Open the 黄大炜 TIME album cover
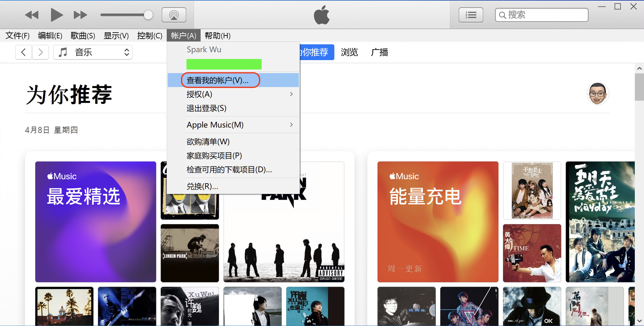Image resolution: width=644 pixels, height=326 pixels. [532, 253]
